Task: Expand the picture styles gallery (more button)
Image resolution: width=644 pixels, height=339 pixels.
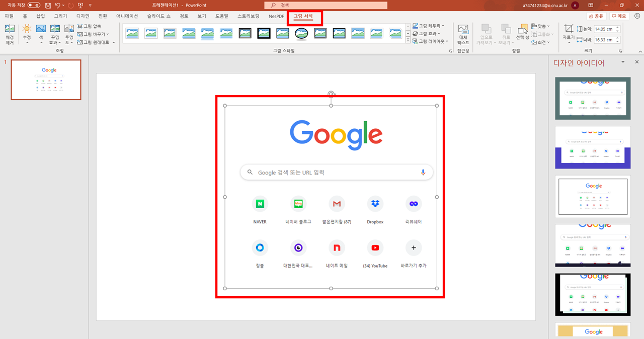Action: tap(408, 40)
